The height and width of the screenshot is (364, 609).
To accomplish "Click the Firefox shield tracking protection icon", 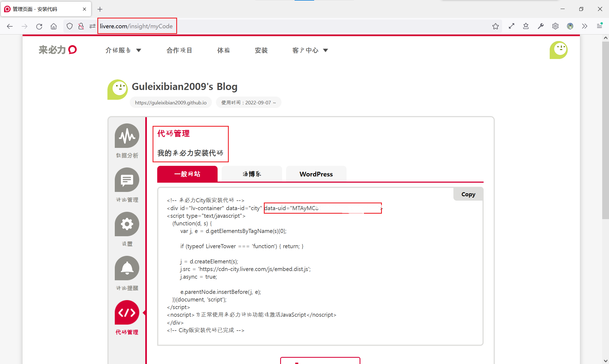I will (x=70, y=26).
